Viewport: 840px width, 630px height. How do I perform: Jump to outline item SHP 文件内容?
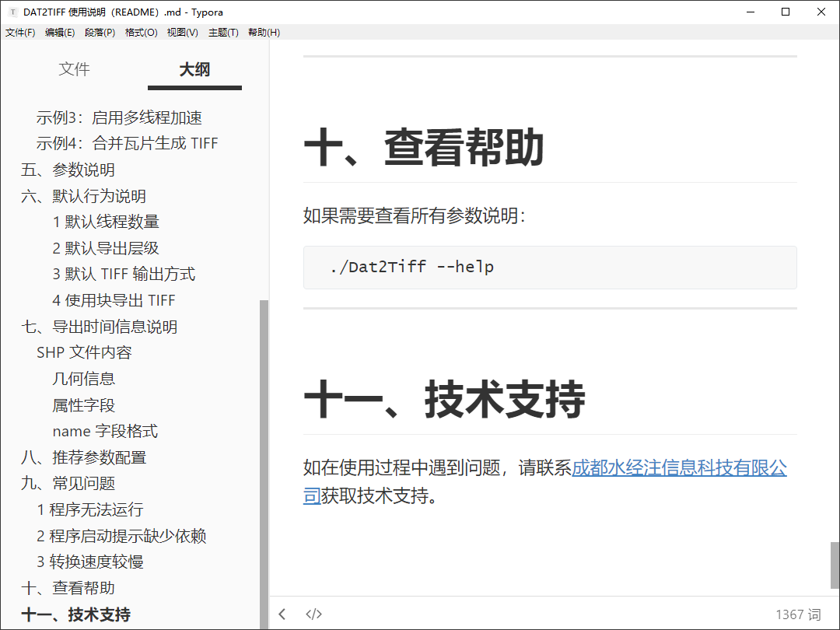tap(84, 352)
